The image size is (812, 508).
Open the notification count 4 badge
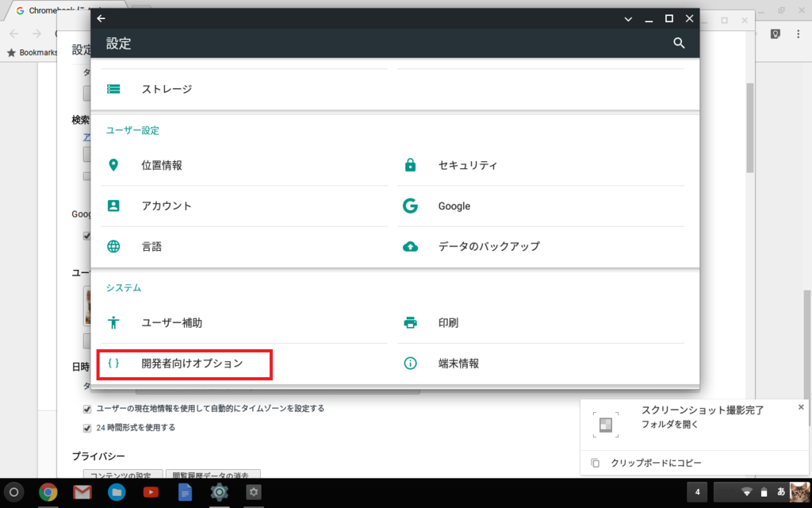click(x=697, y=492)
